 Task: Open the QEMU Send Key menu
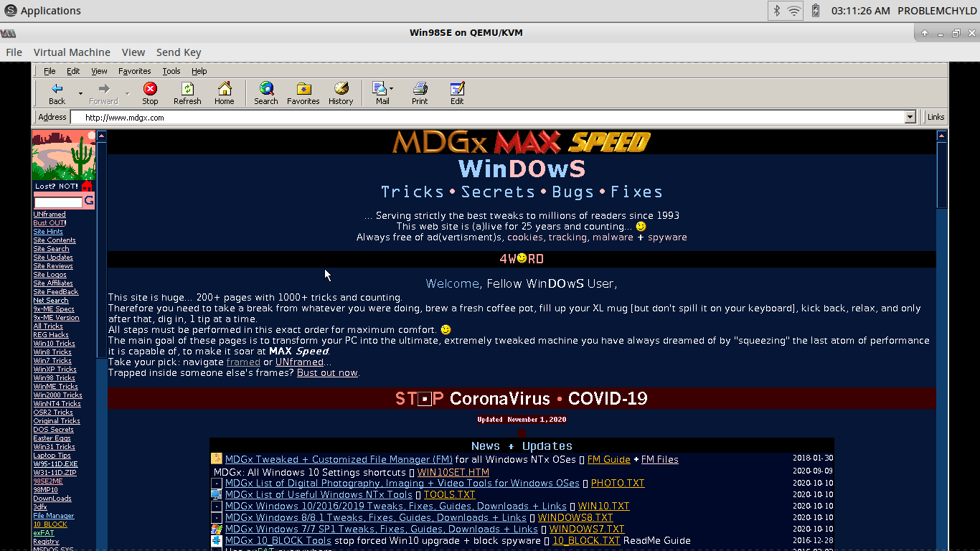179,52
